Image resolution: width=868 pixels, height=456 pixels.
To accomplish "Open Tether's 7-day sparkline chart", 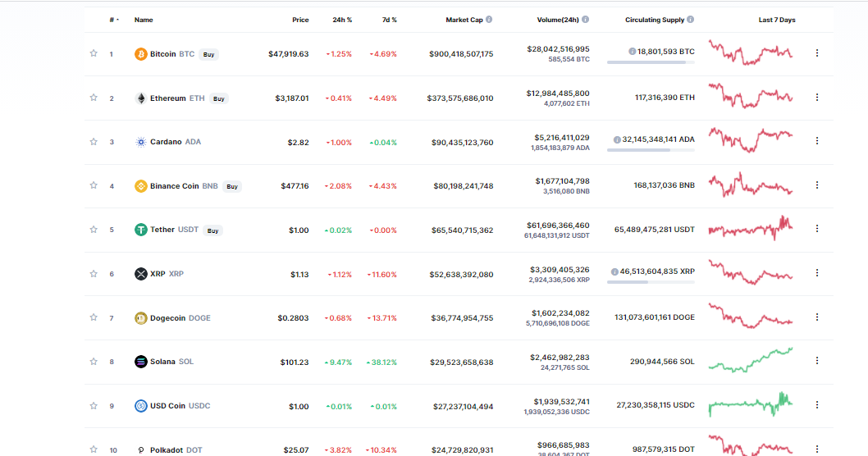I will click(751, 228).
